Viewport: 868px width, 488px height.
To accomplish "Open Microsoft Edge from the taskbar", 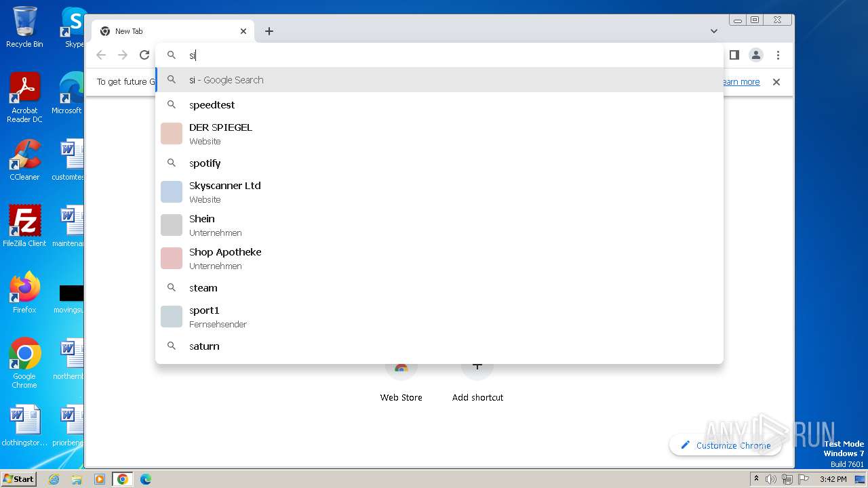I will tap(145, 479).
